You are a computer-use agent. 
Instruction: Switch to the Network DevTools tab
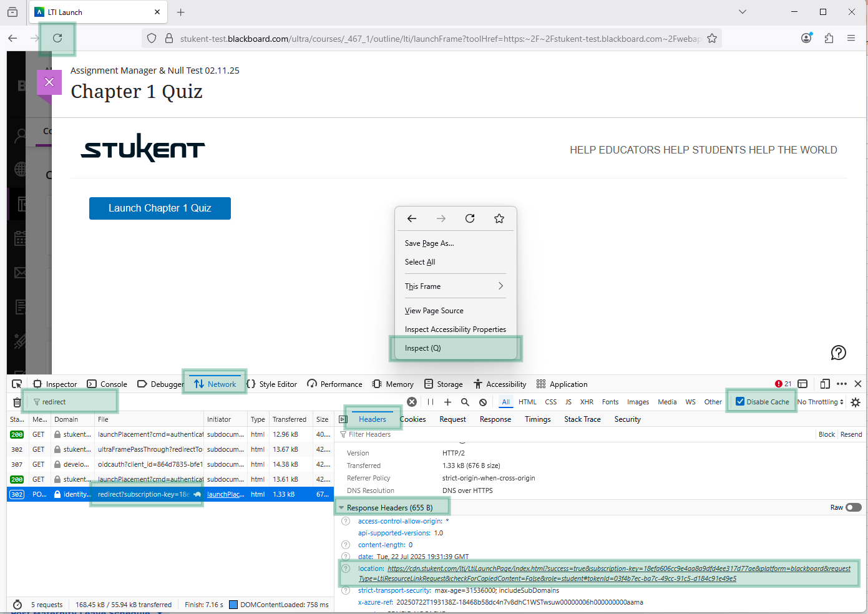point(215,384)
